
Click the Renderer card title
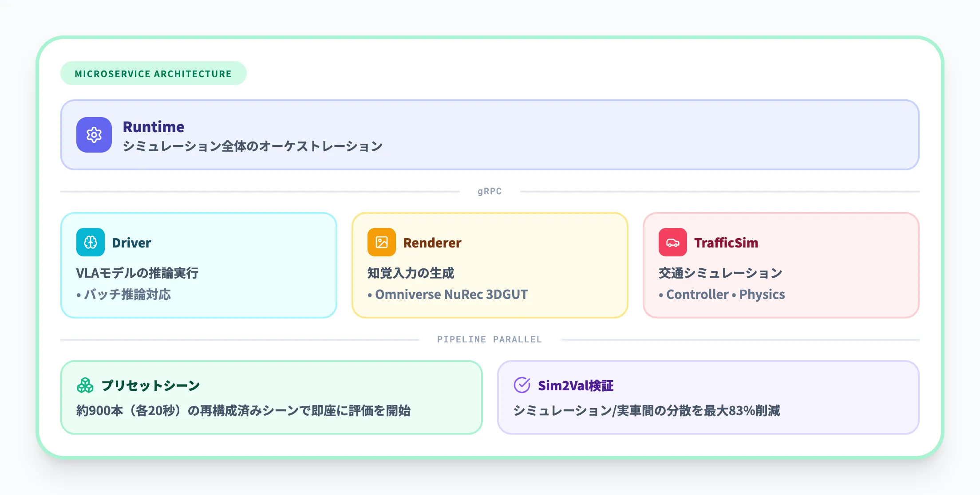432,243
